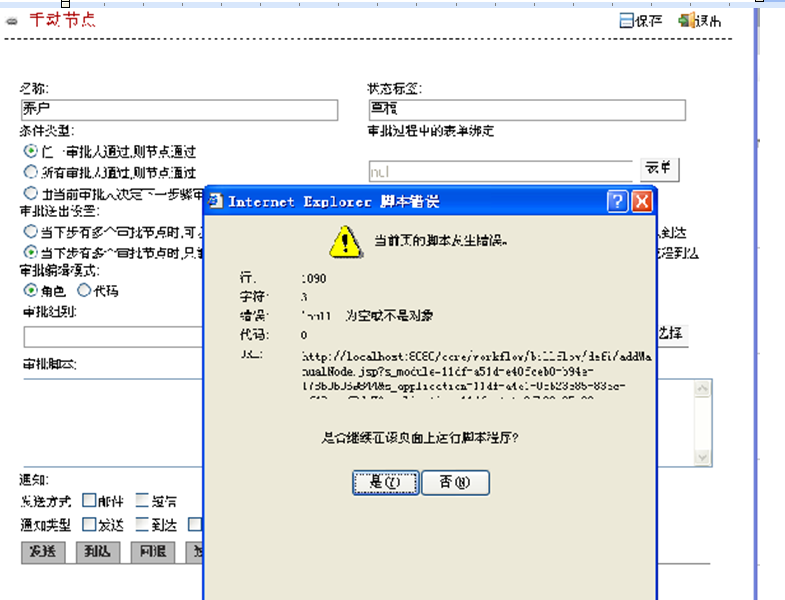Click the 表单 form button
785x600 pixels.
click(659, 169)
